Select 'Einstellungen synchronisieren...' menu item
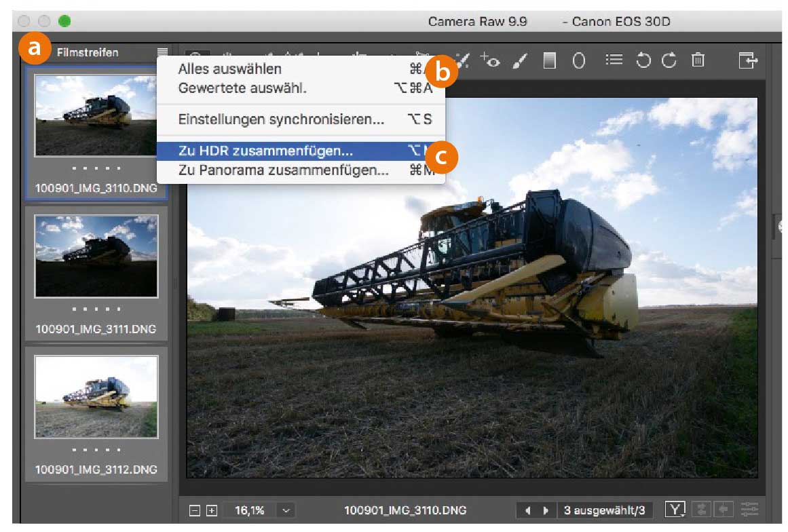 (x=281, y=119)
